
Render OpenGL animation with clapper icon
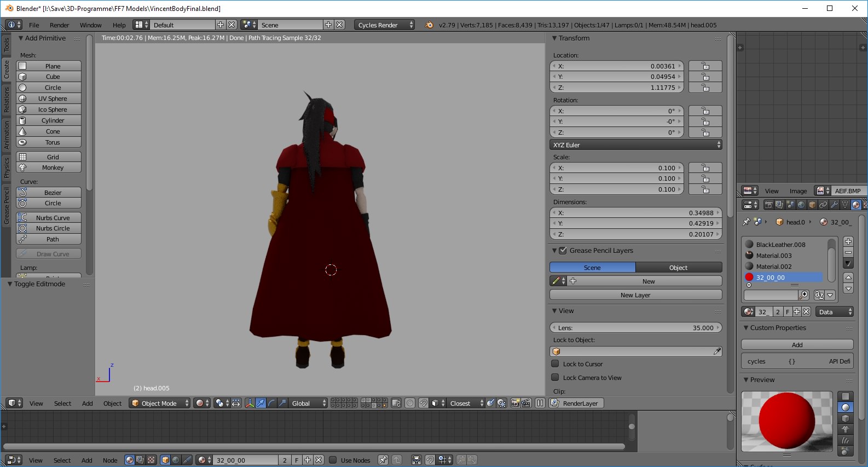point(526,403)
